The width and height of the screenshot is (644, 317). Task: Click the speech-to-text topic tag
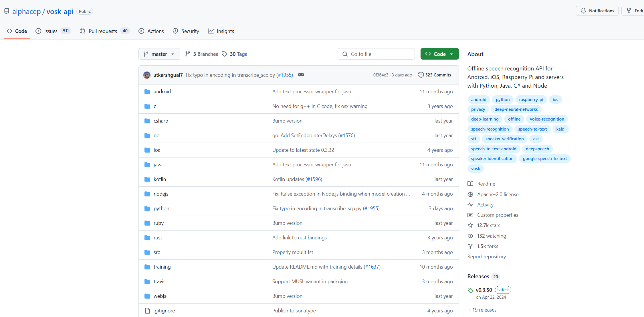tap(532, 129)
